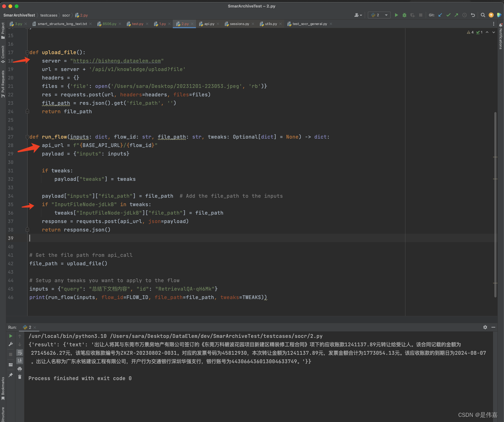504x422 pixels.
Task: Open the editor tabs three-dot menu
Action: 493,24
